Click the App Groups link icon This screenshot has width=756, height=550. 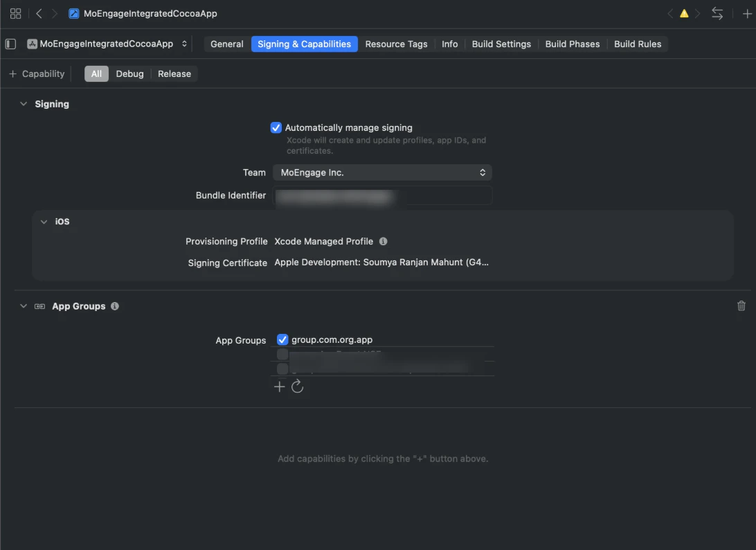39,306
